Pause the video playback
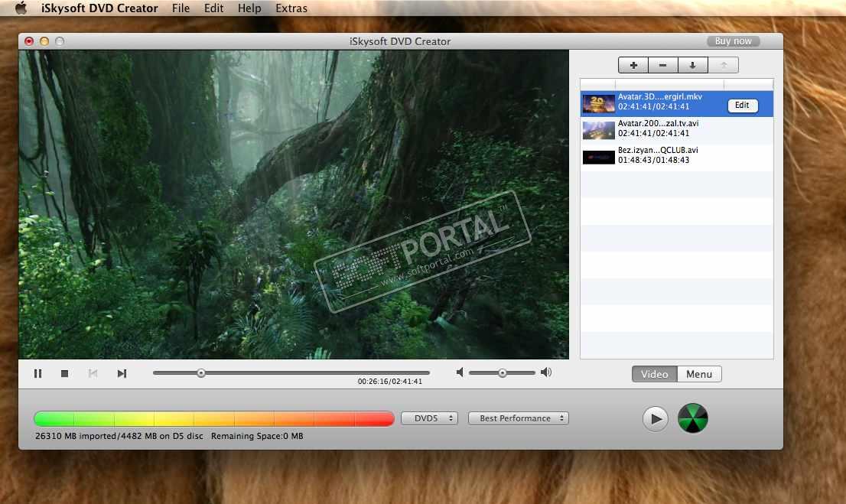The image size is (846, 504). pos(37,373)
